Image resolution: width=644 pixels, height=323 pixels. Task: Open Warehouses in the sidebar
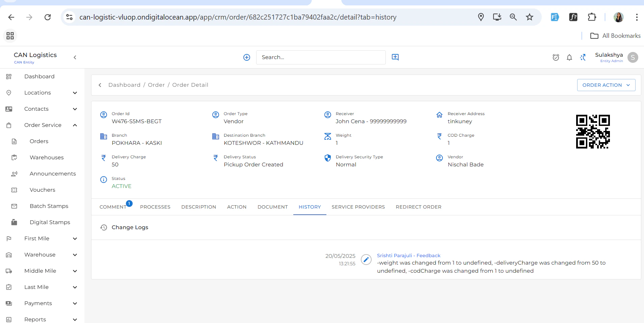(42, 158)
